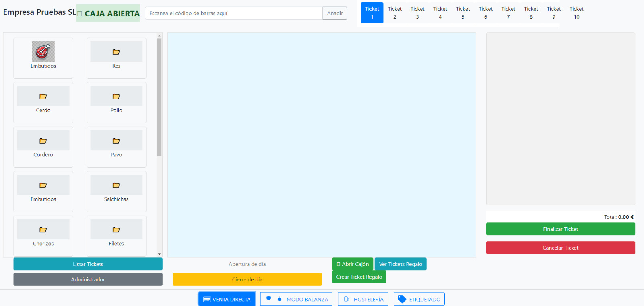Switch to Ticket 10 tab
Image resolution: width=644 pixels, height=306 pixels.
click(576, 13)
